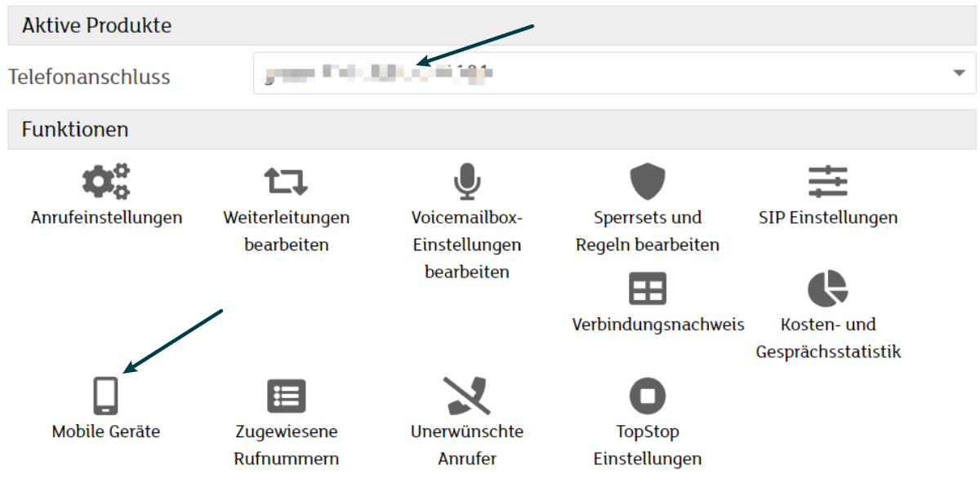Open the Kosten- und Gesprächsstatistik pie chart icon

click(x=827, y=288)
